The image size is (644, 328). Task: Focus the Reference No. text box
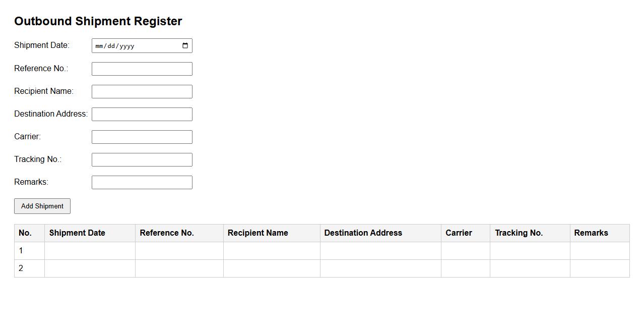(142, 69)
